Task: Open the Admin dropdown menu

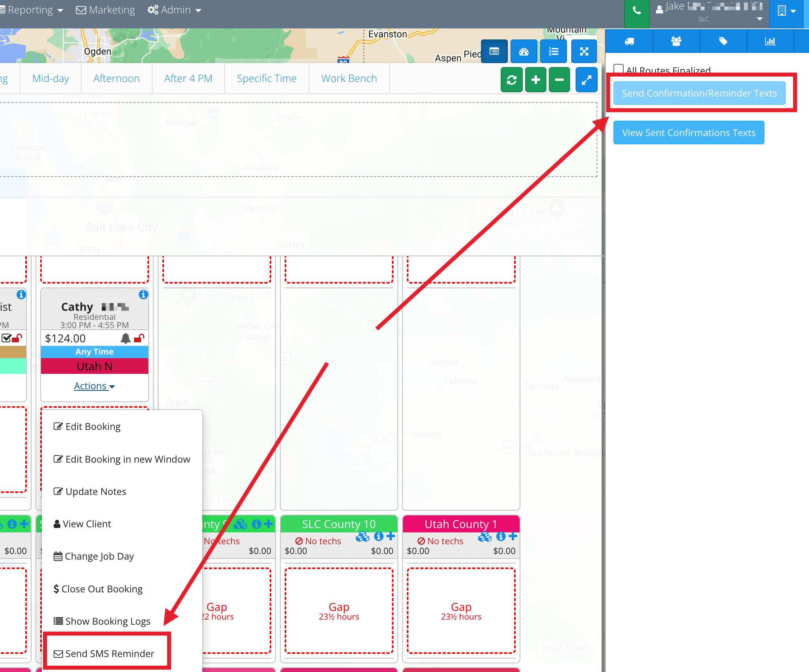Action: tap(175, 10)
